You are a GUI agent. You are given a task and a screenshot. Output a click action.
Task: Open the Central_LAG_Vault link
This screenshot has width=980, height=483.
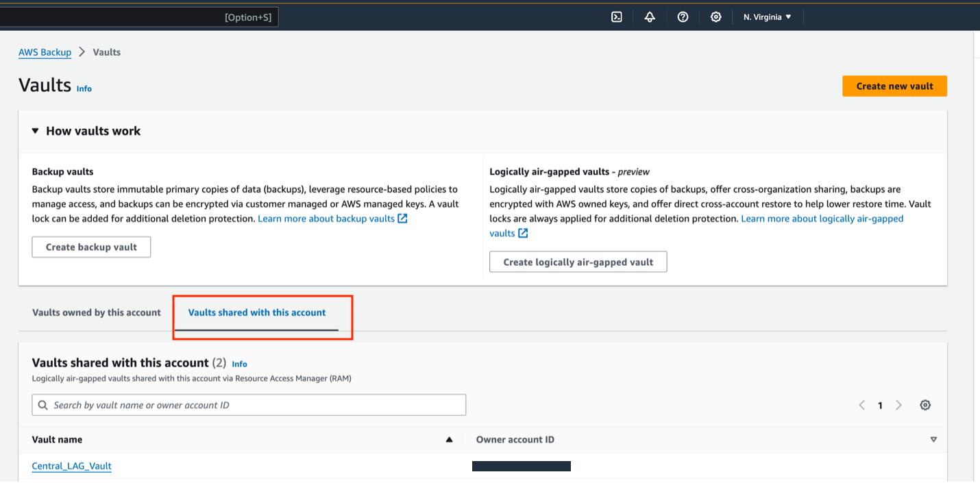[71, 466]
